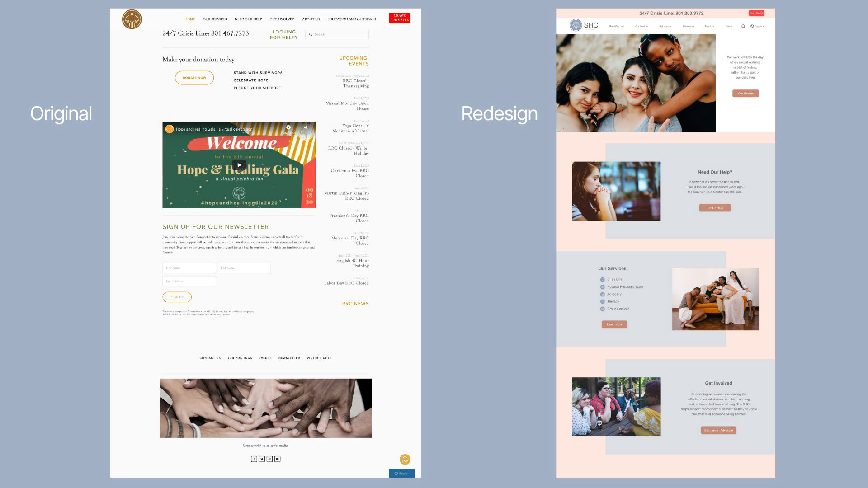
Task: Play the Hope & Healing Gala video
Action: coord(239,165)
